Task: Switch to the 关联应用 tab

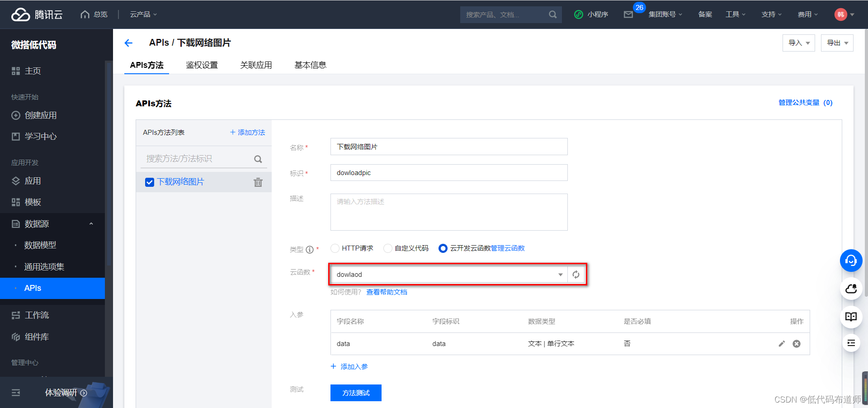Action: pyautogui.click(x=256, y=65)
